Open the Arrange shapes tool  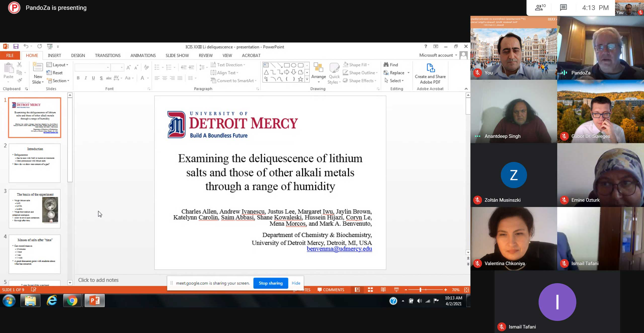pos(318,73)
